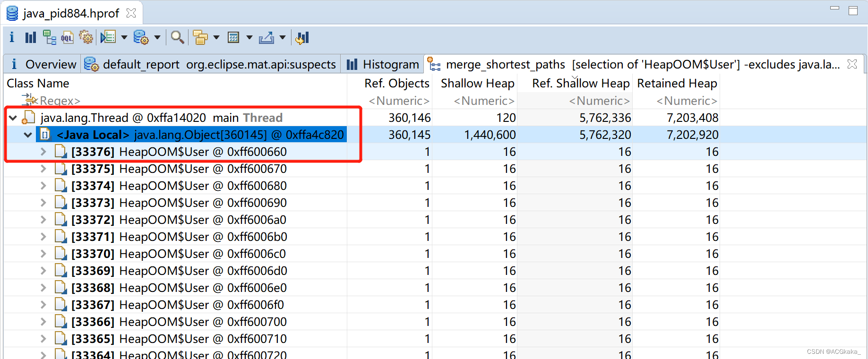The image size is (868, 359).
Task: Open the Overview info toolbar icon
Action: pos(12,37)
